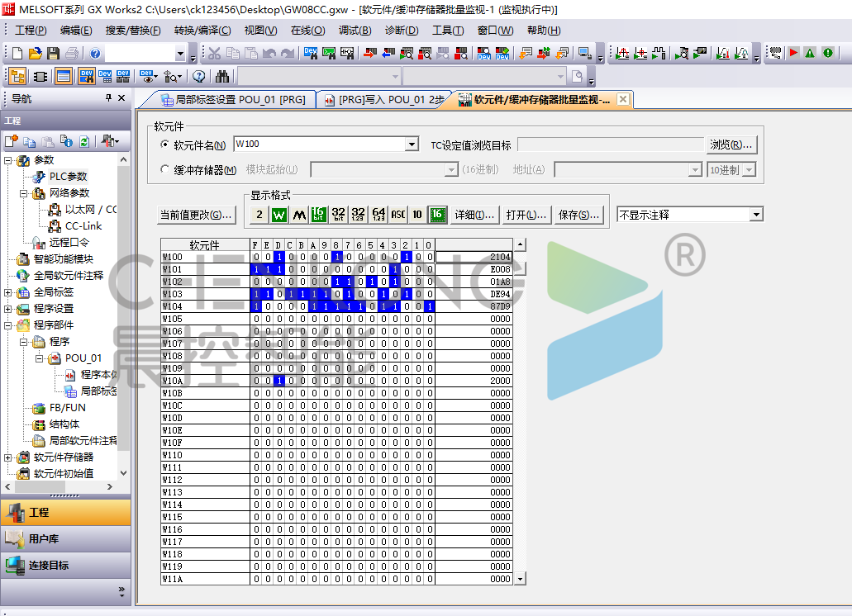Select the decimal '10' display format
Image resolution: width=852 pixels, height=616 pixels.
417,215
